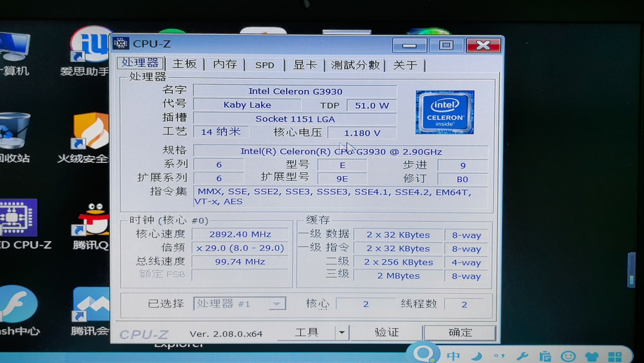Open the 关于 tab
The image size is (644, 363).
pos(405,65)
